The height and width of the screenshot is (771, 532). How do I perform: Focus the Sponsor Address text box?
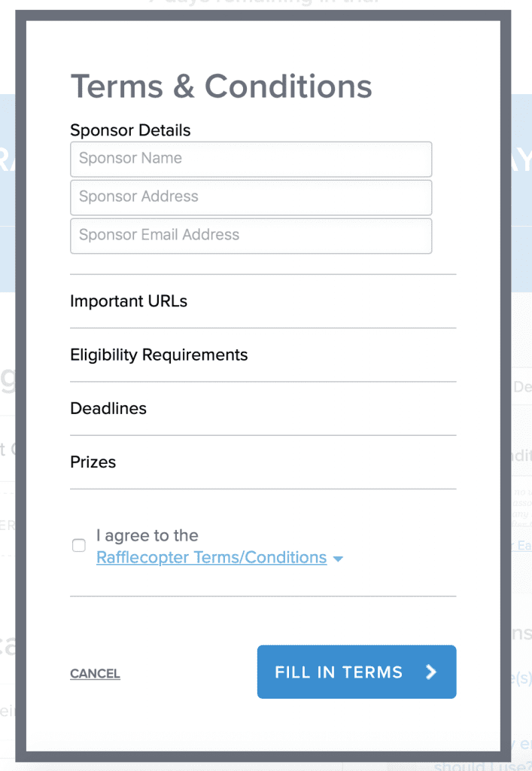251,197
